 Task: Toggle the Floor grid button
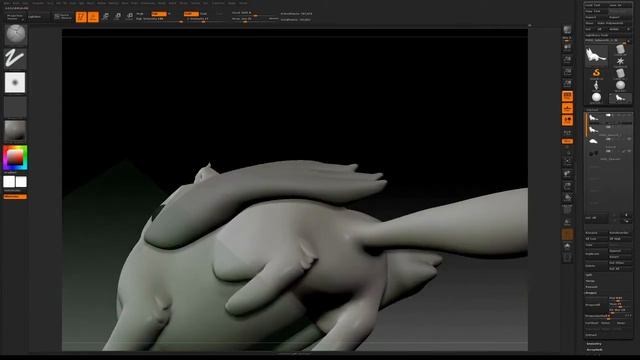567,109
